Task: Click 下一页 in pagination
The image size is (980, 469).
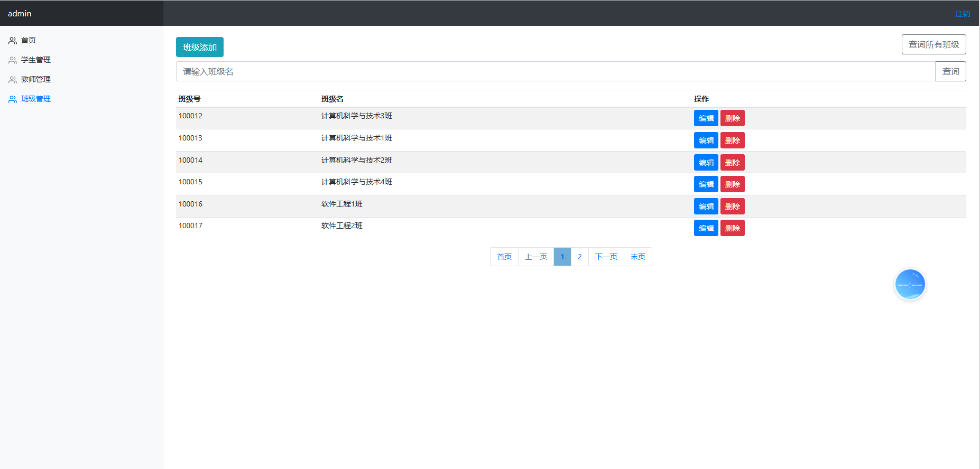Action: pos(606,257)
